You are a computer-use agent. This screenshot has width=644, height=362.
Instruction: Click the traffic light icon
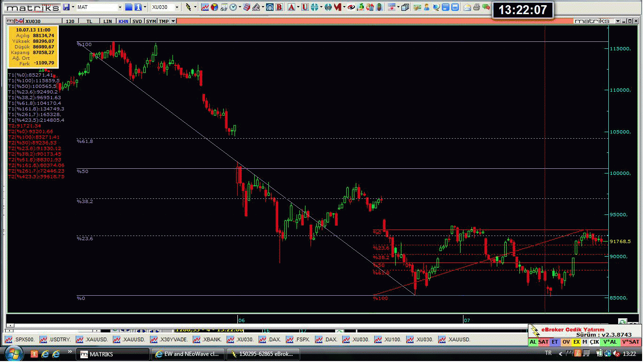pyautogui.click(x=379, y=7)
